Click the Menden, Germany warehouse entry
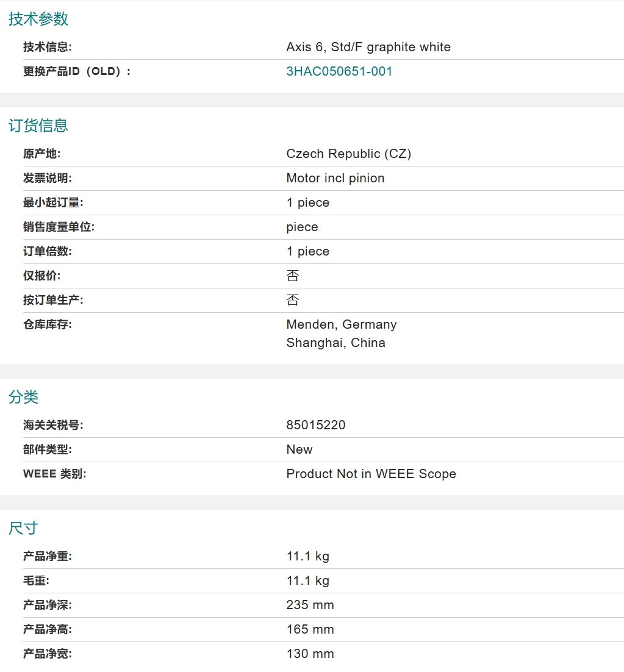This screenshot has width=624, height=672. [x=341, y=324]
